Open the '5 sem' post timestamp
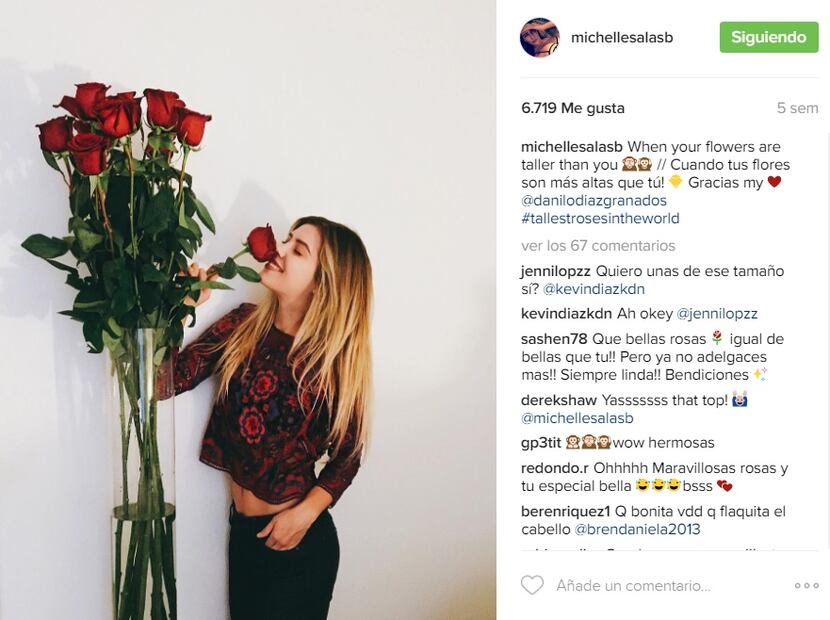 (x=797, y=108)
